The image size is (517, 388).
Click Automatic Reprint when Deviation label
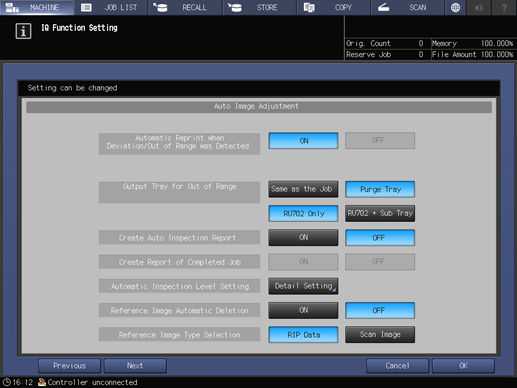click(179, 144)
